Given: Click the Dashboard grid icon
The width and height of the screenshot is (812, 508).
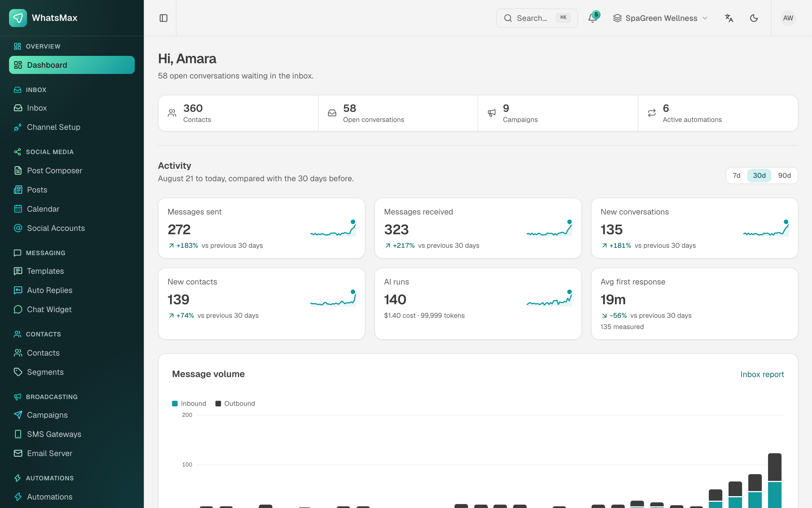Looking at the screenshot, I should click(18, 65).
